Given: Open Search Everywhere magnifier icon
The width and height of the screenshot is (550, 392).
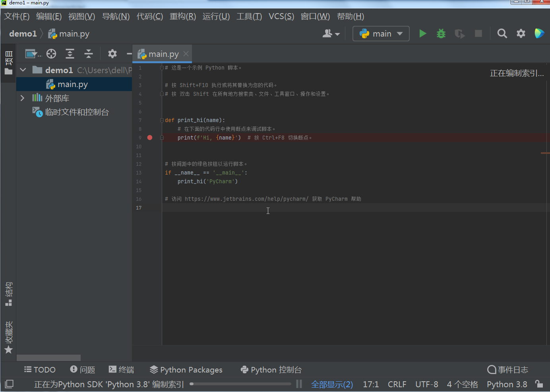Looking at the screenshot, I should point(502,34).
